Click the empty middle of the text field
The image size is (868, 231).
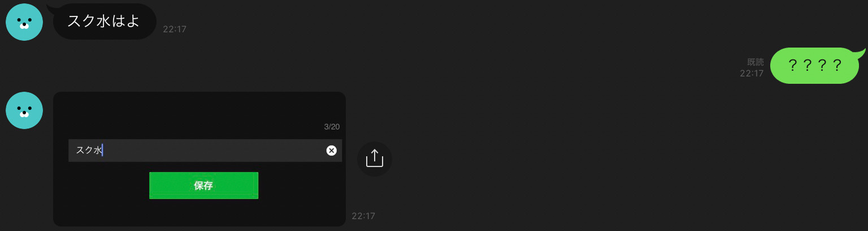click(215, 150)
